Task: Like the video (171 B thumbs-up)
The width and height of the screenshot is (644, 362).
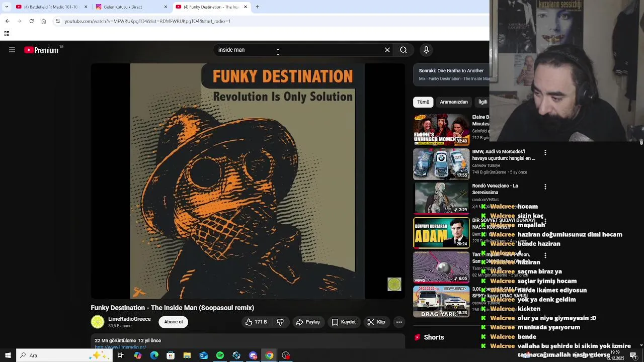Action: (x=256, y=322)
